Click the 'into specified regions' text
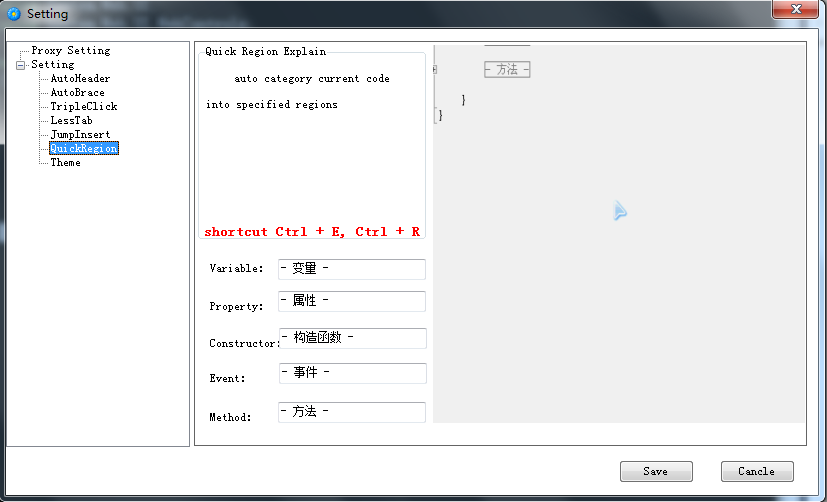The image size is (827, 502). [272, 104]
